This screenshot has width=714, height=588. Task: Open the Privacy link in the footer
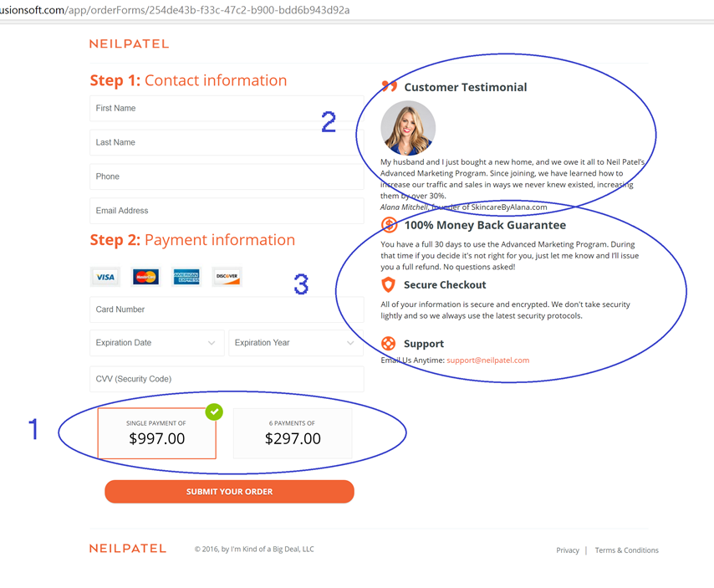point(568,550)
